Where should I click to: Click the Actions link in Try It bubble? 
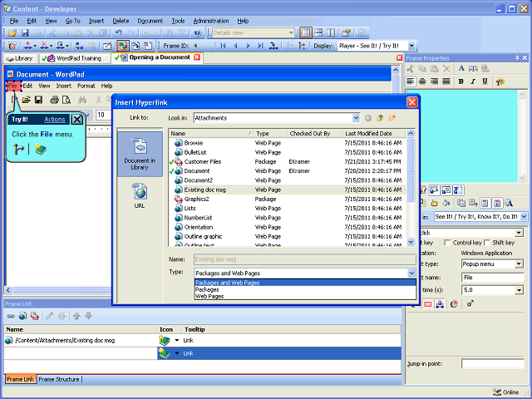(55, 120)
